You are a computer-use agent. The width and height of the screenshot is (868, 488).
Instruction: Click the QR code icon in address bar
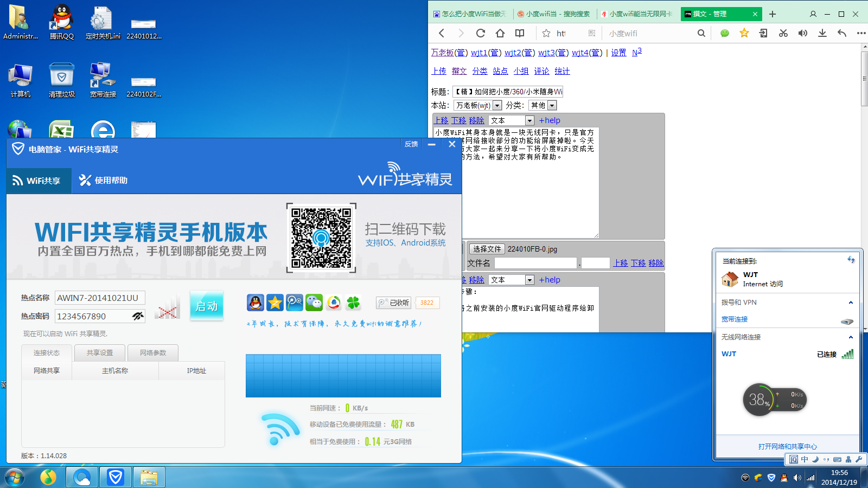[592, 33]
